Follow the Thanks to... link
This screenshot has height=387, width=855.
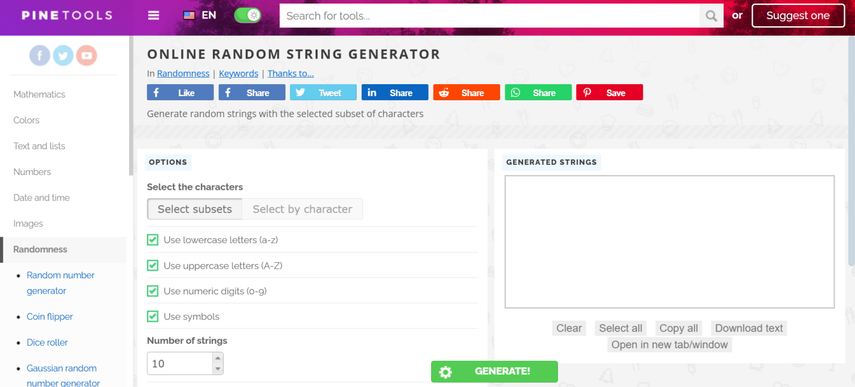[291, 74]
